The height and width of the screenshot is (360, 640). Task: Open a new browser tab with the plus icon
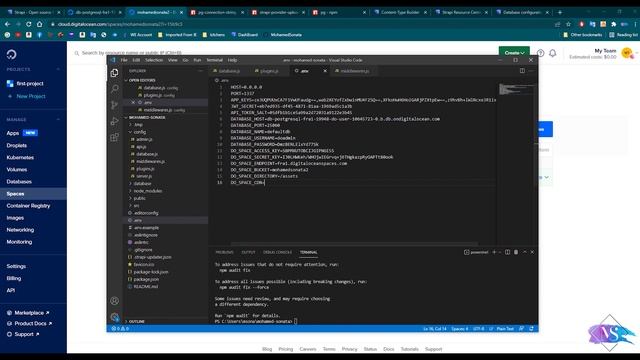(560, 12)
